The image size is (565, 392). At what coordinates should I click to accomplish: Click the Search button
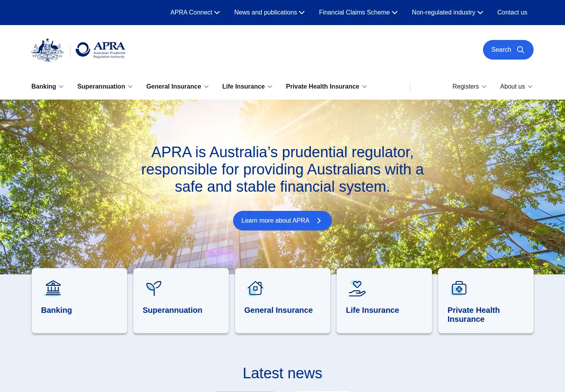[x=508, y=50]
